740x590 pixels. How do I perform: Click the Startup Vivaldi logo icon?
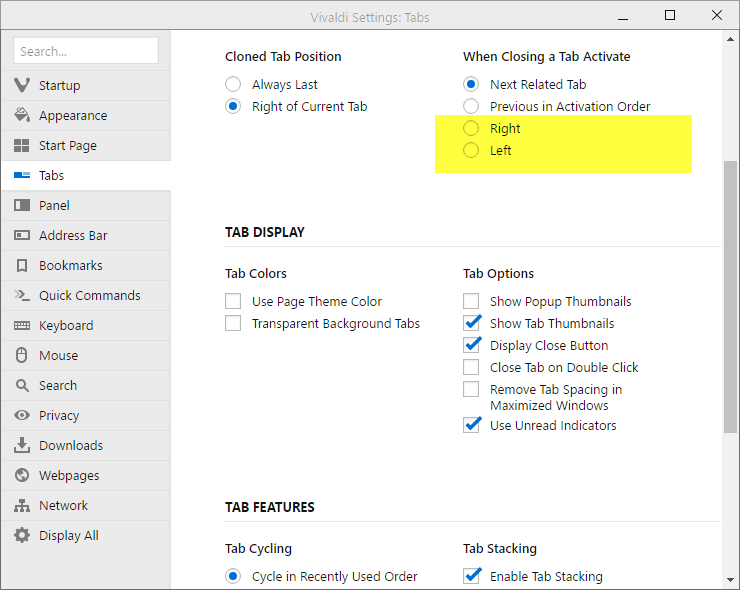(22, 85)
